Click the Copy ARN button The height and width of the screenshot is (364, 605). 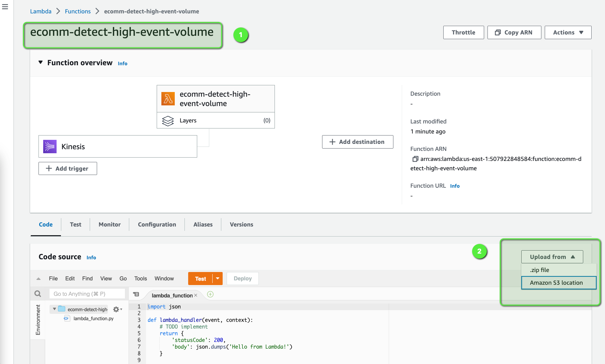514,32
